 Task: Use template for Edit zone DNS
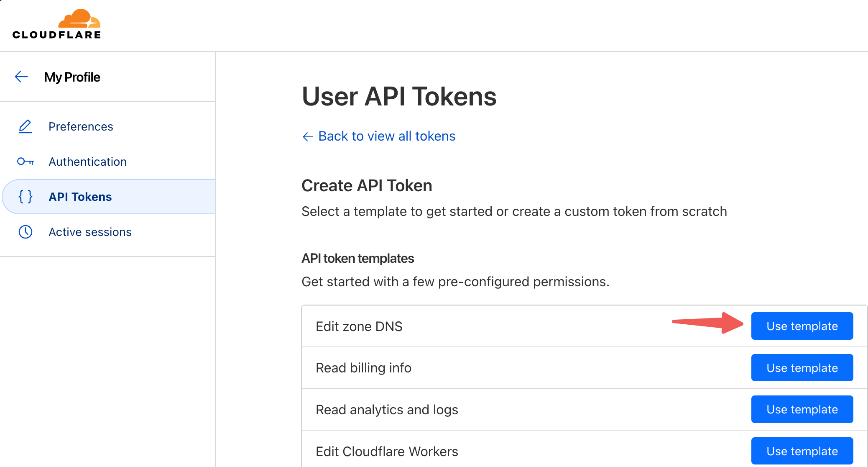[x=802, y=326]
